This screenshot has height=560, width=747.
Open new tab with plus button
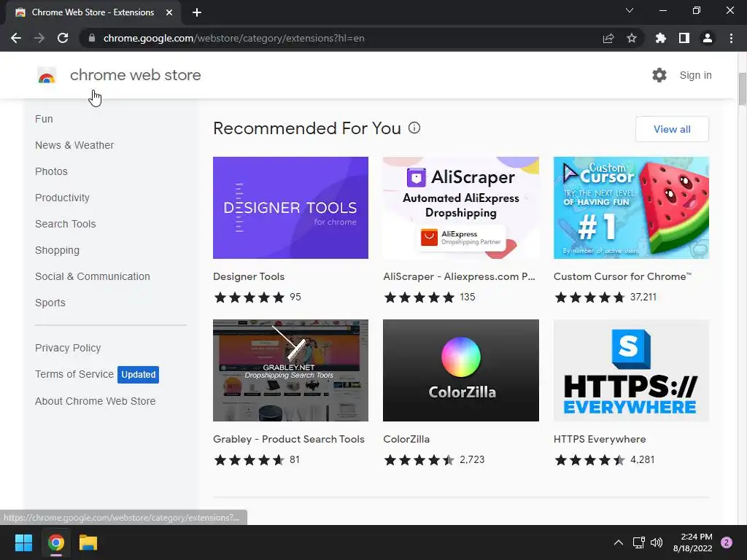point(197,12)
